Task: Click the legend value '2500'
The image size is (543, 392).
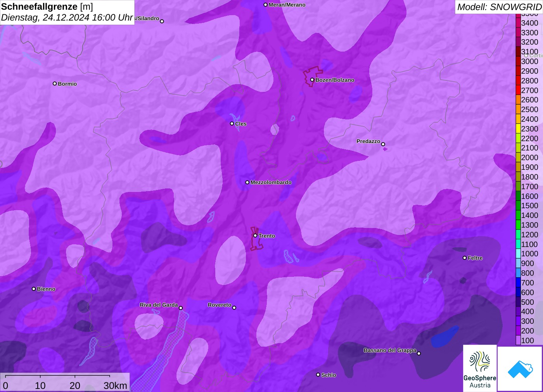Action: [529, 109]
